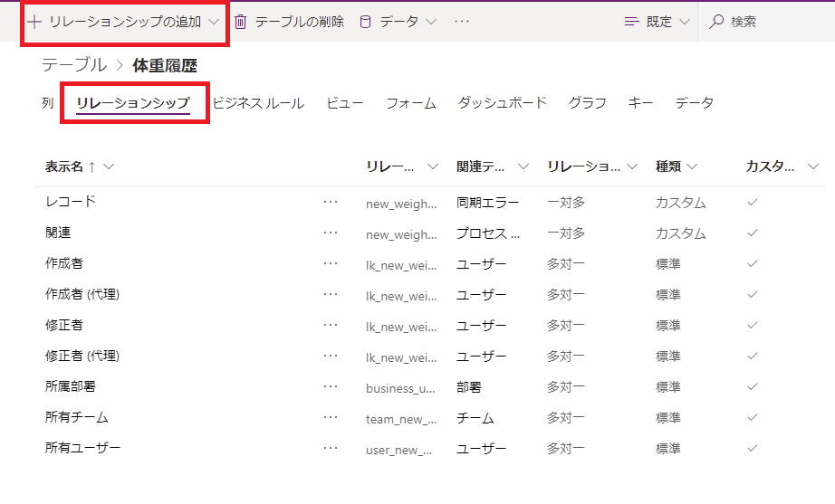This screenshot has height=504, width=835.
Task: Click the 既定 view list icon
Action: (631, 22)
